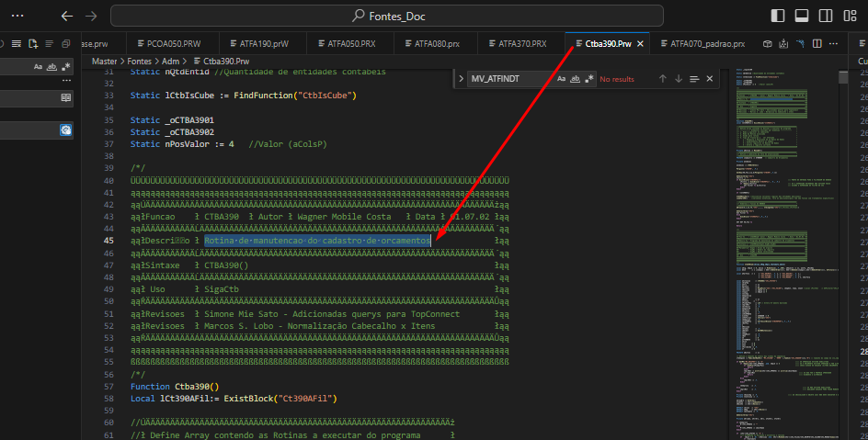Click the 'ExistBlock' call on line 58
Screen dimensions: 868x440
(x=248, y=399)
